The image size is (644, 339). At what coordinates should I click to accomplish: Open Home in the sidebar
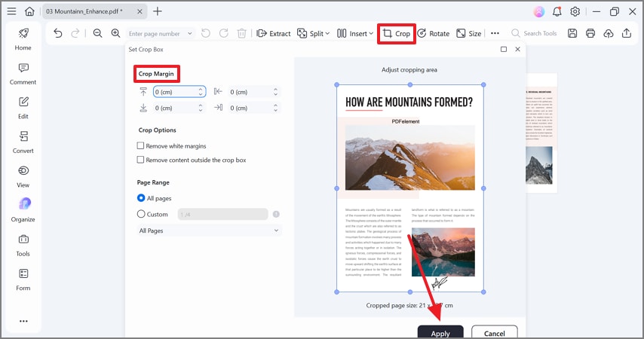[23, 39]
